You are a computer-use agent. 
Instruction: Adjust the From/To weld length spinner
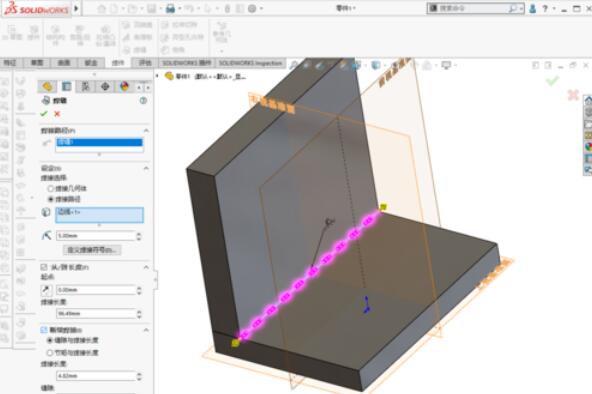(x=139, y=314)
